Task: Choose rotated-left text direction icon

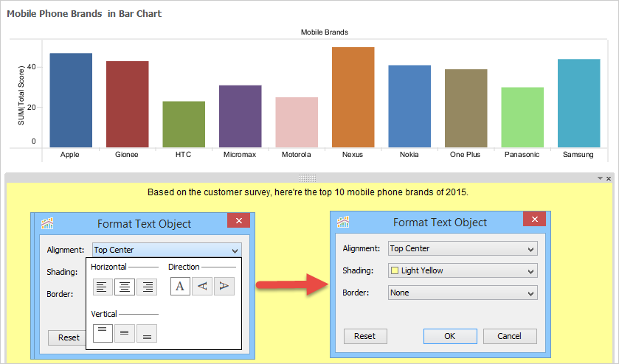Action: click(x=202, y=286)
